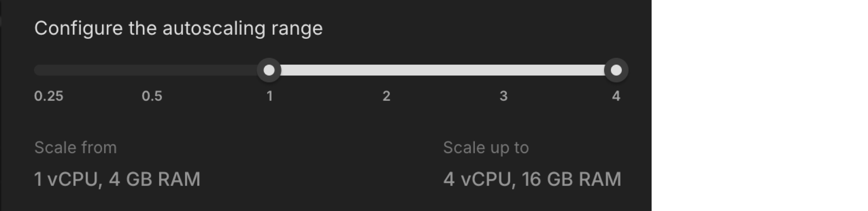The image size is (868, 211).
Task: Click the 'Scale from' label
Action: tap(76, 147)
